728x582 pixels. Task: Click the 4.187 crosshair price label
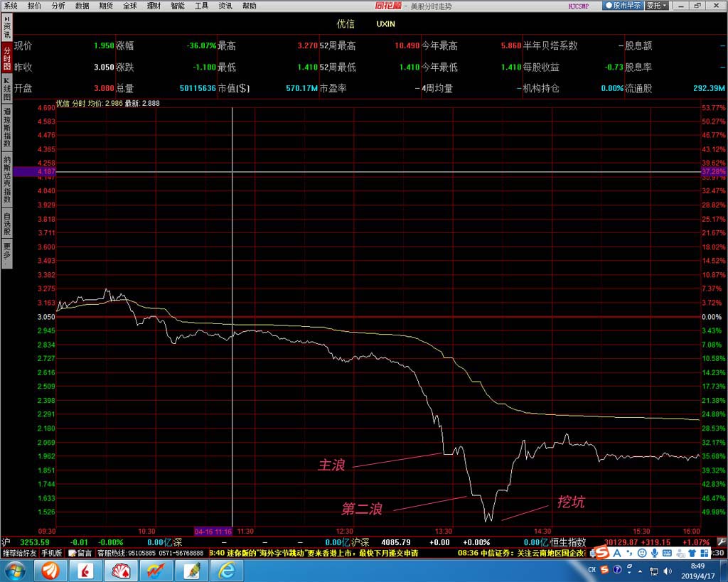(x=34, y=171)
